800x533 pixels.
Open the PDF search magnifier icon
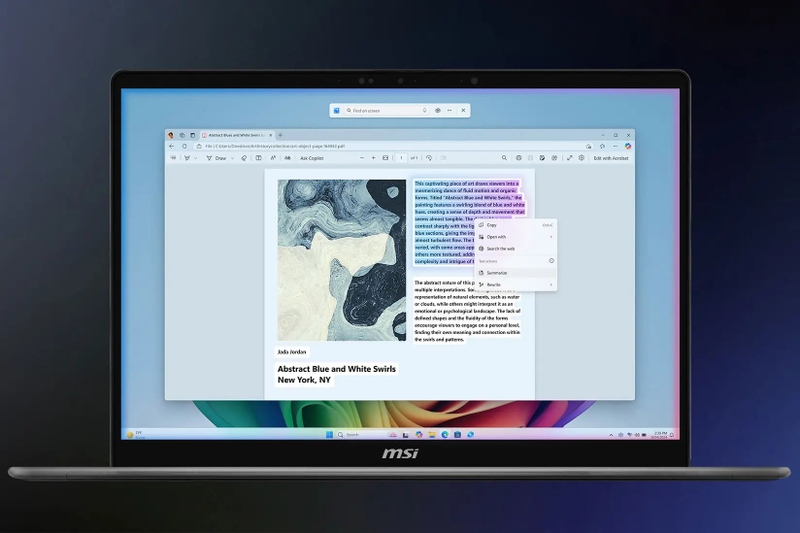point(504,158)
